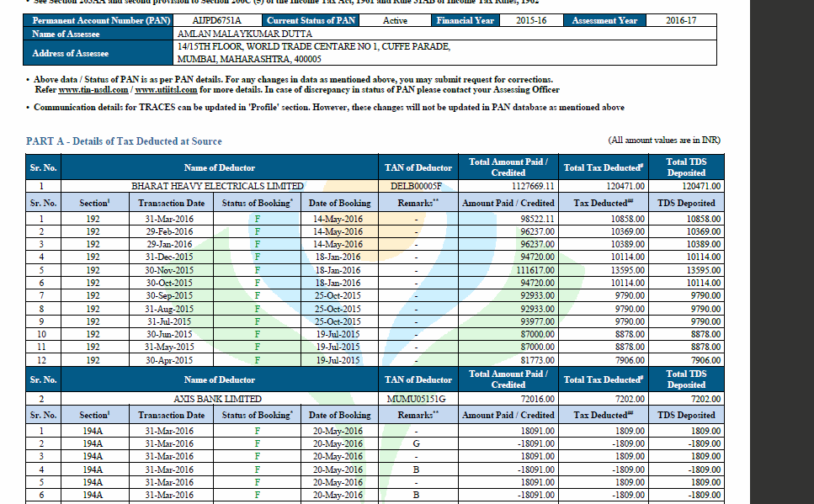Click transaction date 31-May-2015
The height and width of the screenshot is (504, 814).
[169, 347]
